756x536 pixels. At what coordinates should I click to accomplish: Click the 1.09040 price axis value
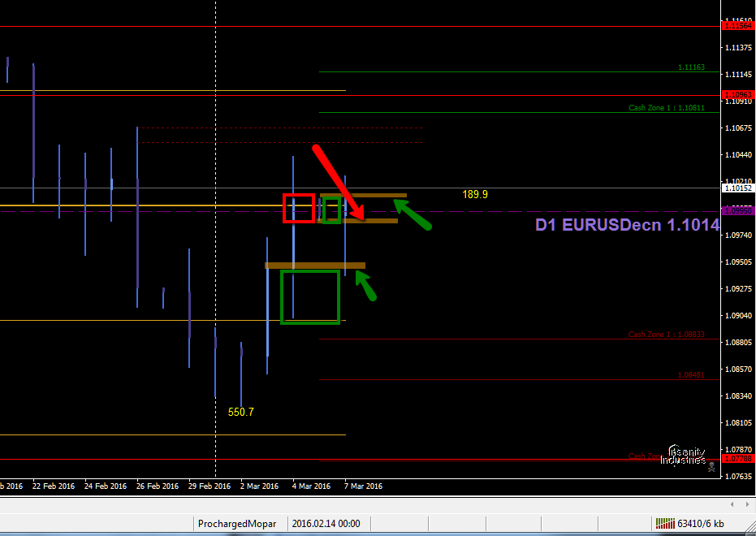739,315
